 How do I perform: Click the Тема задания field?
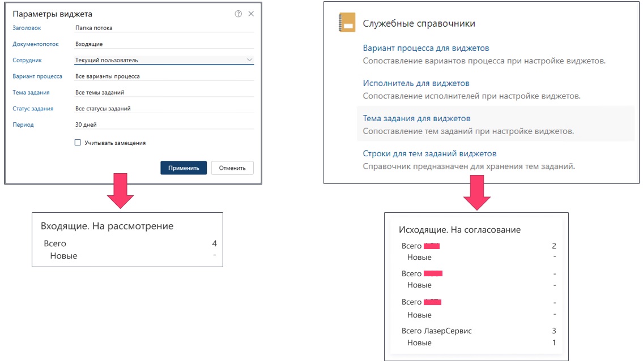point(163,92)
